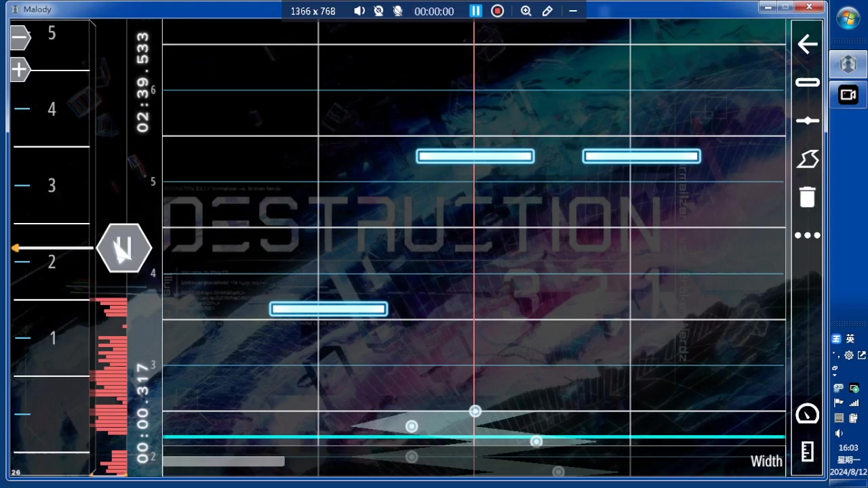The height and width of the screenshot is (488, 868).
Task: Toggle recorder microphone mute
Action: (x=397, y=11)
